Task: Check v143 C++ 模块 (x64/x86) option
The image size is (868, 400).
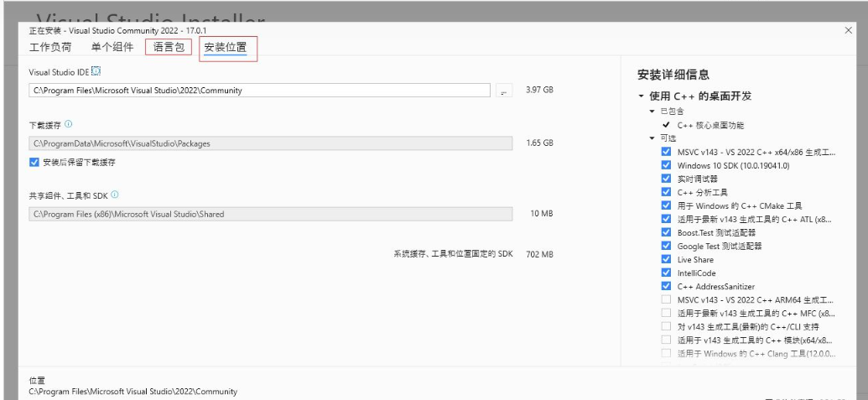Action: coord(666,340)
